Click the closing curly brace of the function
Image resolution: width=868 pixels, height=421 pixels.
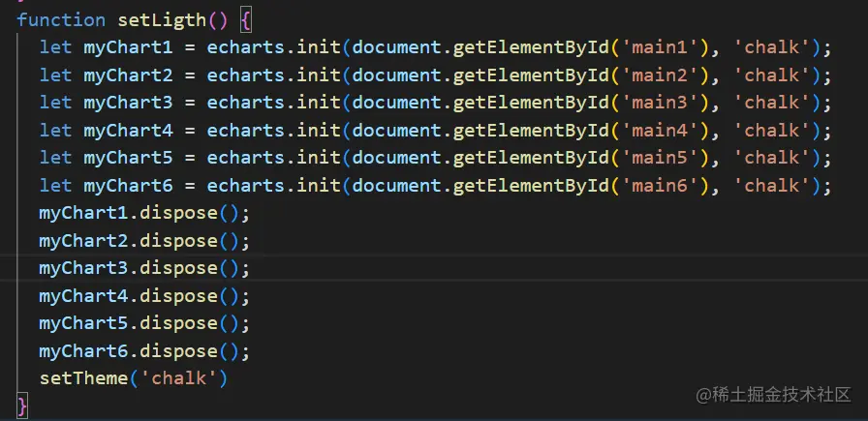click(x=21, y=407)
